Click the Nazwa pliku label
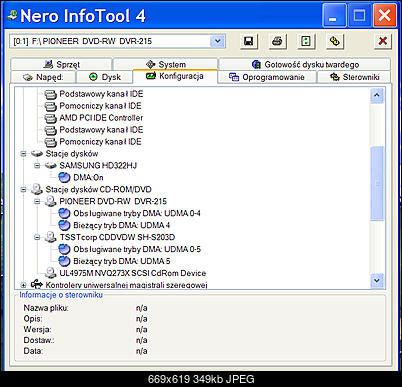This screenshot has width=402, height=387. [x=46, y=308]
